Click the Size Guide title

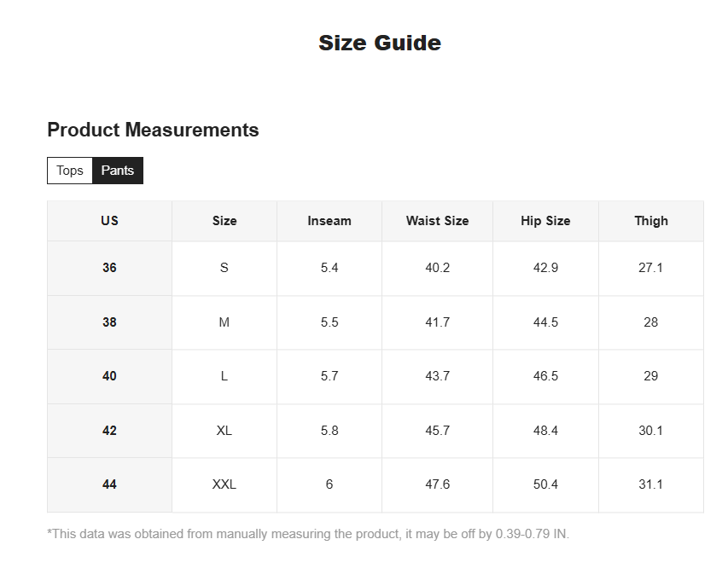click(x=380, y=43)
